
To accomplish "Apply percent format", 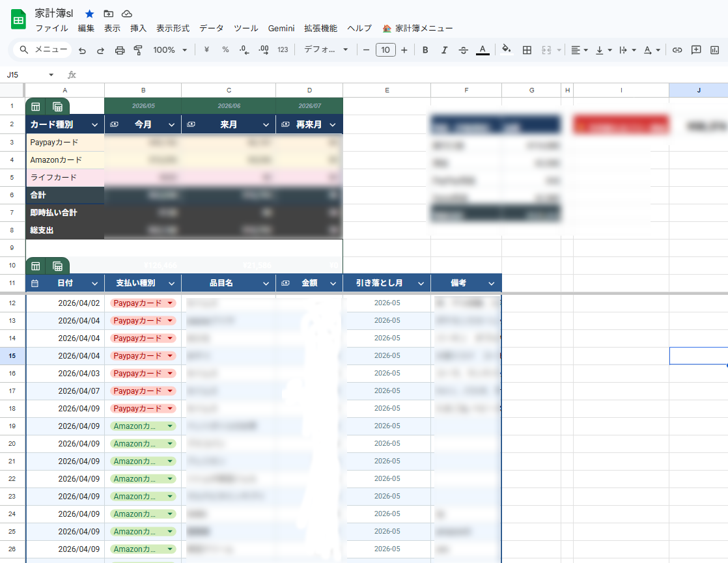I will pyautogui.click(x=225, y=49).
